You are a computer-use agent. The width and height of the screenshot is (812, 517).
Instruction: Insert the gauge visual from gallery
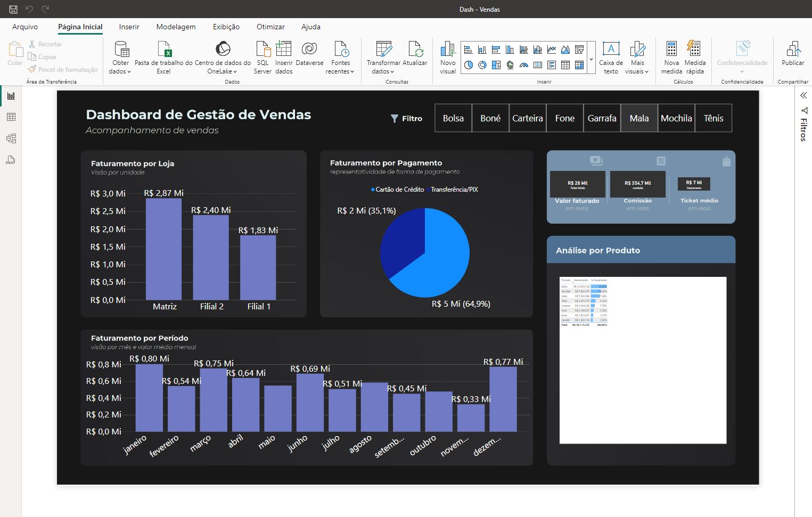(524, 65)
